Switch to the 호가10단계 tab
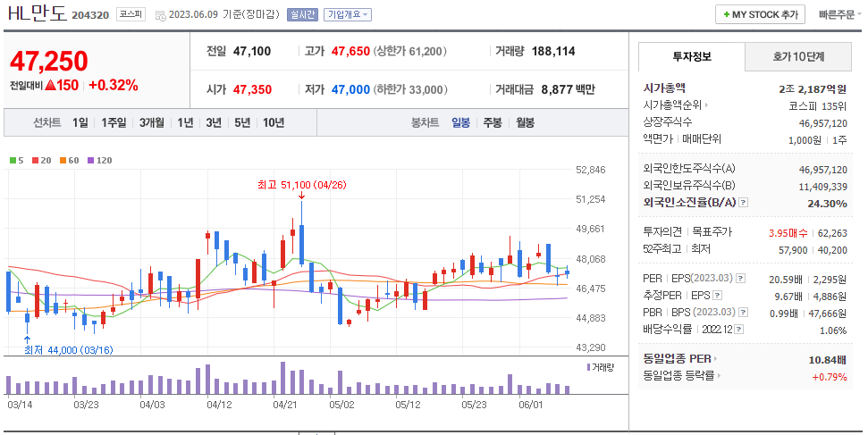This screenshot has width=868, height=435. tap(798, 56)
